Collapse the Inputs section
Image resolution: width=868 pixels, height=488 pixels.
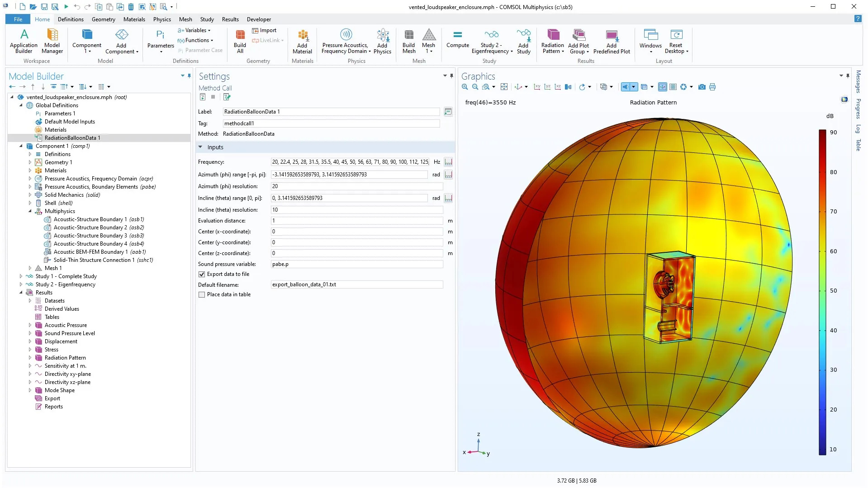point(200,147)
